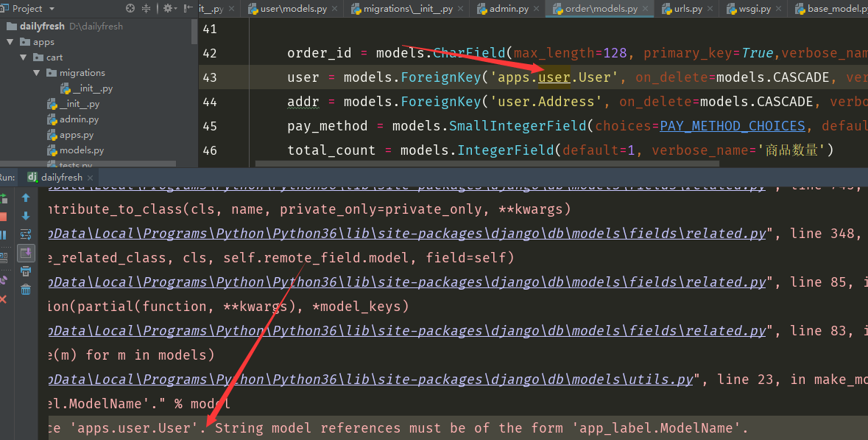Screen dimensions: 868x440
Task: Click the Project tree vertical scrollbar
Action: (x=194, y=31)
